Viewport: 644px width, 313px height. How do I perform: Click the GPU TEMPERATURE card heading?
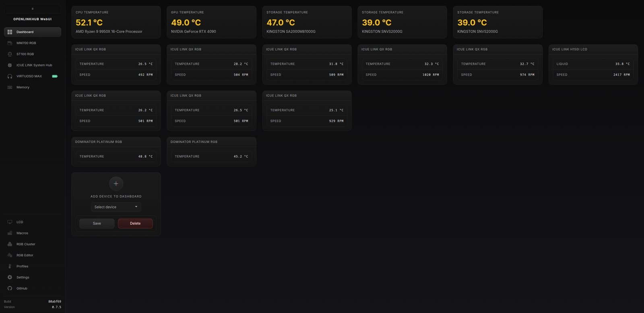pyautogui.click(x=187, y=12)
